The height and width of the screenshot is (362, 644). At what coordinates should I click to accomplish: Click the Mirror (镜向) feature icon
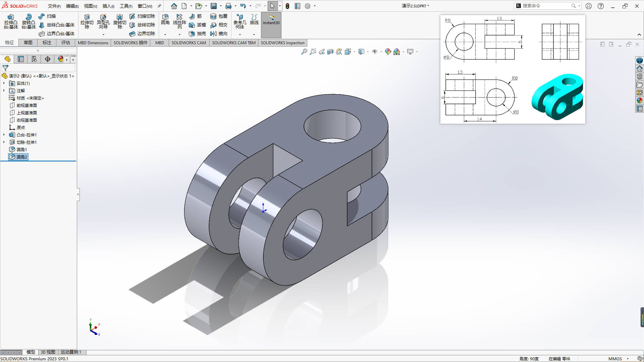[219, 34]
